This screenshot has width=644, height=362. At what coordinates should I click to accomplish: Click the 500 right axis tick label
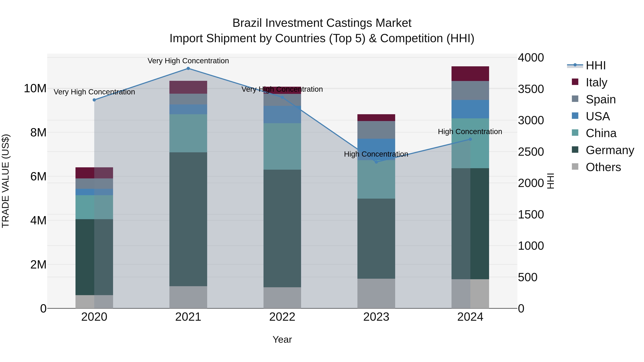click(528, 277)
